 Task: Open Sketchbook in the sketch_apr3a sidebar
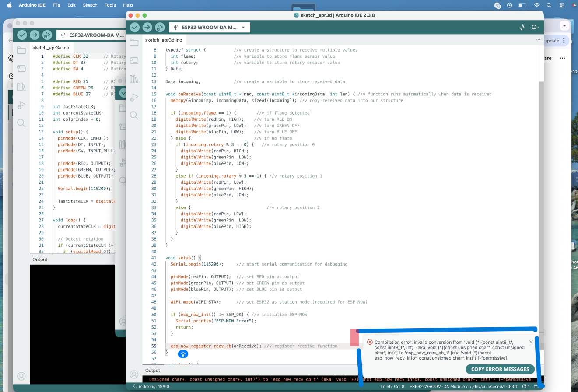coord(21,50)
